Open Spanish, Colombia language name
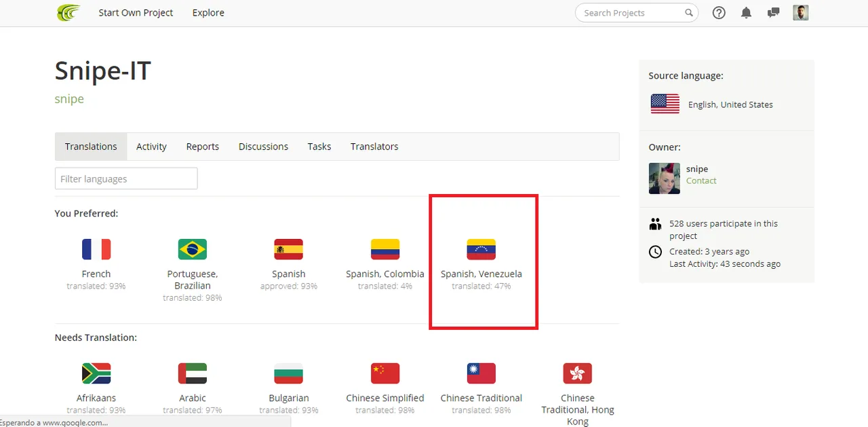Viewport: 868px width, 427px height. [385, 274]
